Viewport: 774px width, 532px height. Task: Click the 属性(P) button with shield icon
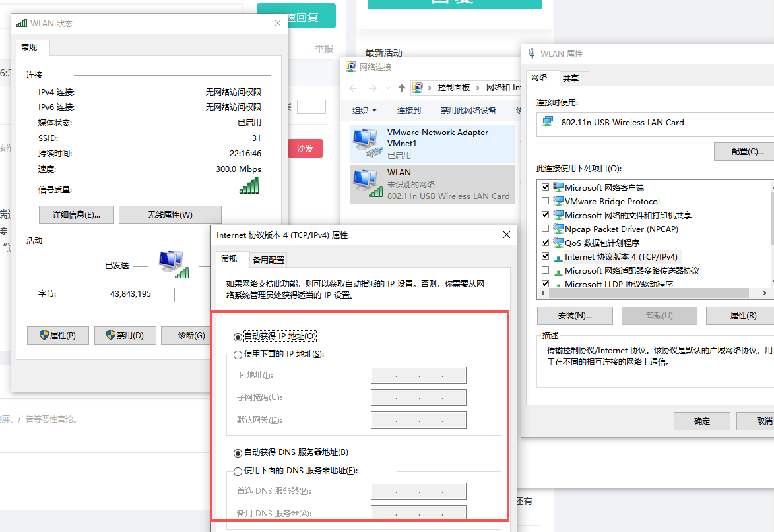point(58,336)
